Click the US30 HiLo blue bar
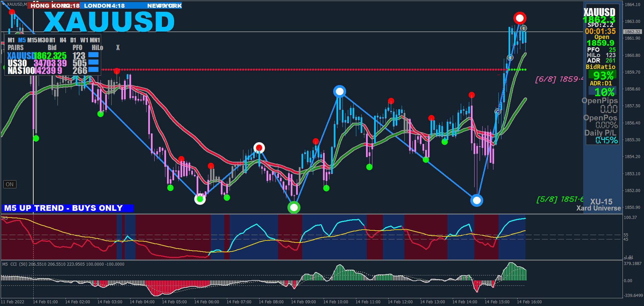The height and width of the screenshot is (306, 644). tap(93, 62)
